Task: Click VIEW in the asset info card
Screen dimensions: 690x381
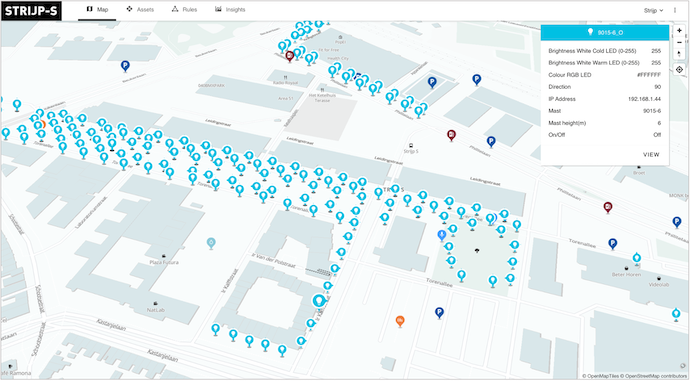Action: click(651, 155)
